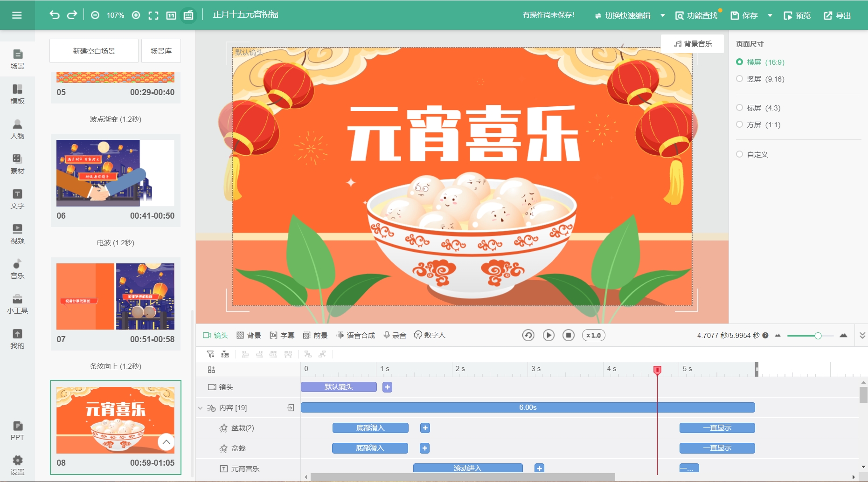The height and width of the screenshot is (482, 868).
Task: Open dropdown arrow next to 切换快速编辑
Action: (x=663, y=15)
